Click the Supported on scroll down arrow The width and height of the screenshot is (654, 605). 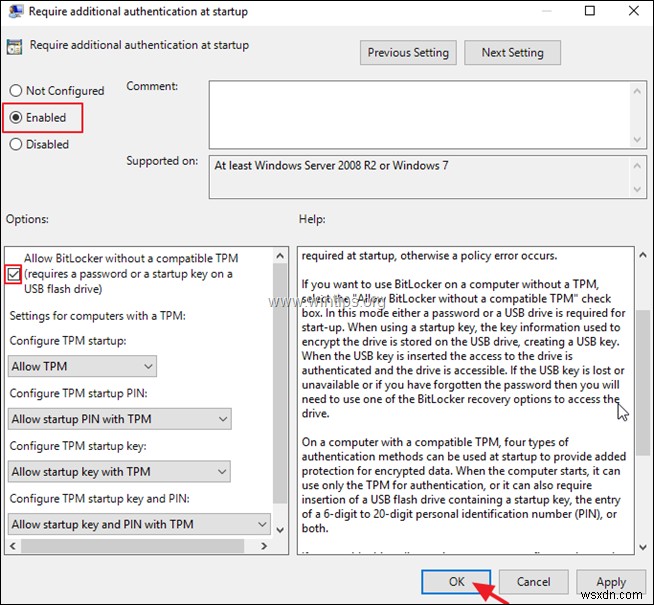(x=637, y=189)
